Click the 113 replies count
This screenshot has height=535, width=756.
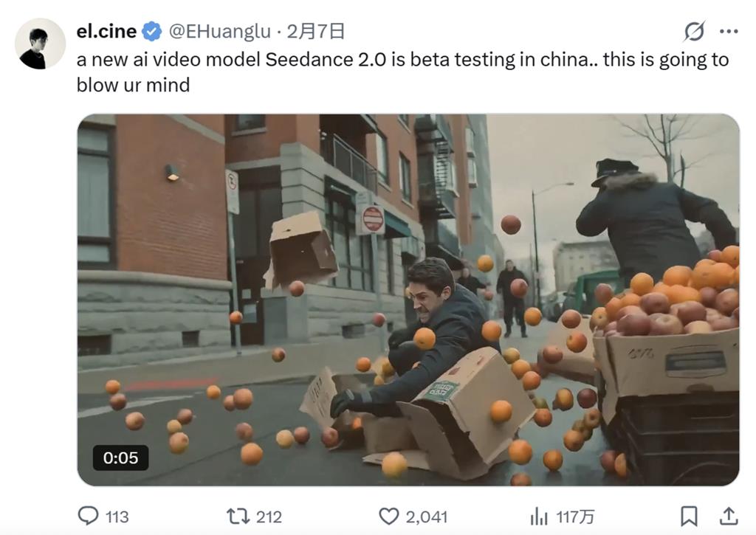[117, 517]
